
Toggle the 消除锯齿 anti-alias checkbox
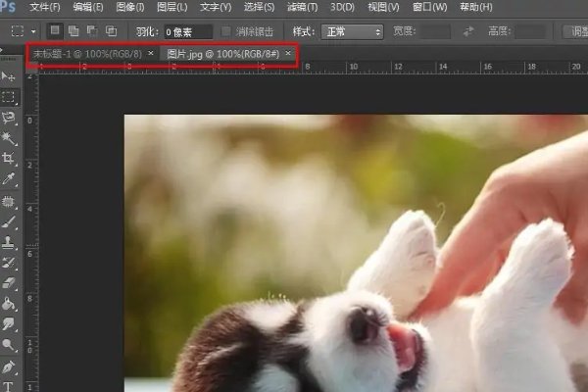225,31
